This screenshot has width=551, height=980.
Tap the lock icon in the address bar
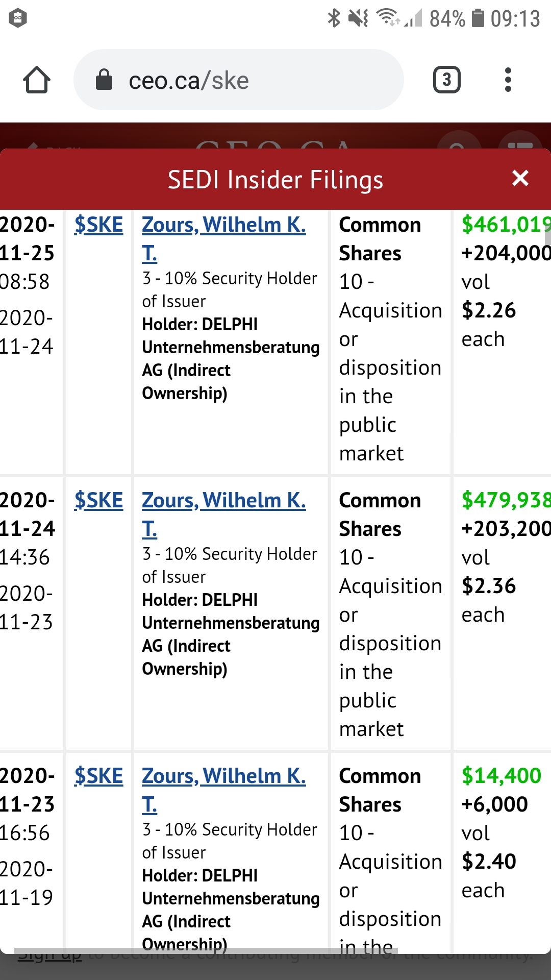(104, 80)
